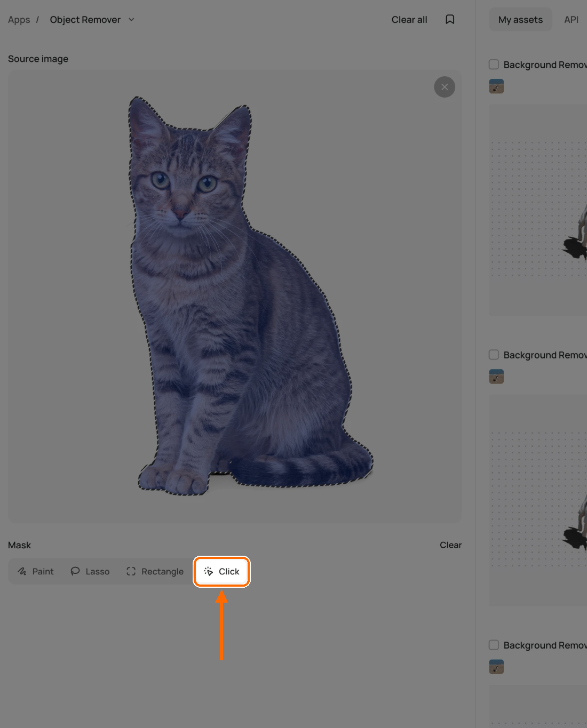Select the Paint mask tool

(x=36, y=571)
